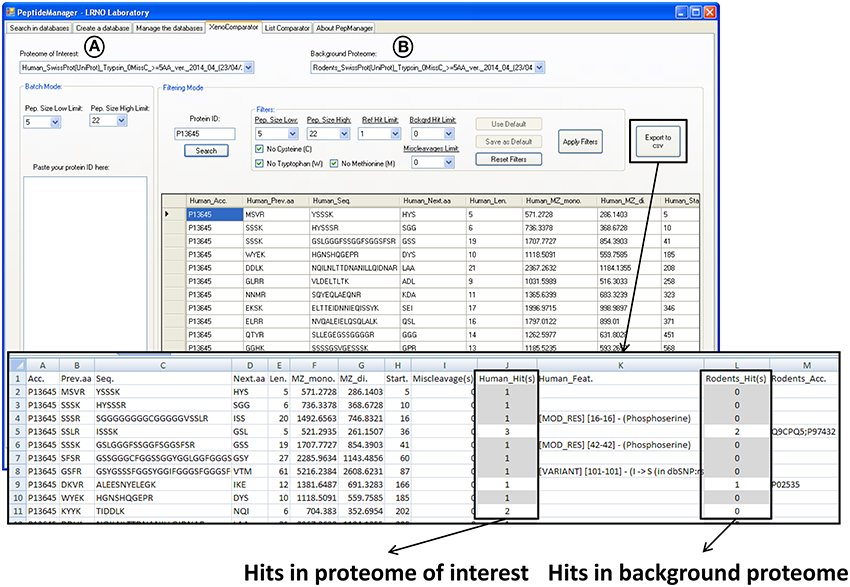Screen dimensions: 850x587
Task: Click the Export to csv button
Action: tap(658, 141)
